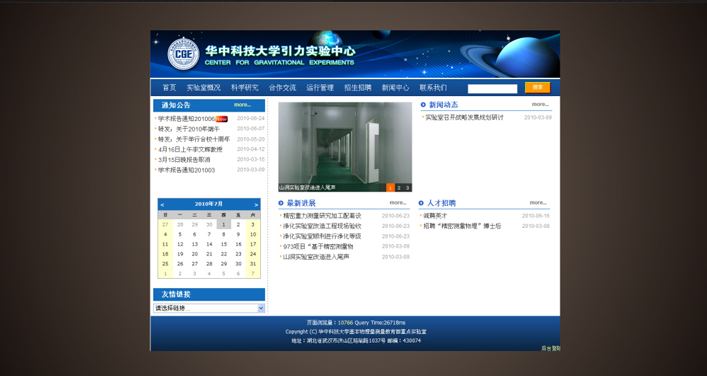Open the 实验室概况 menu item

(204, 88)
